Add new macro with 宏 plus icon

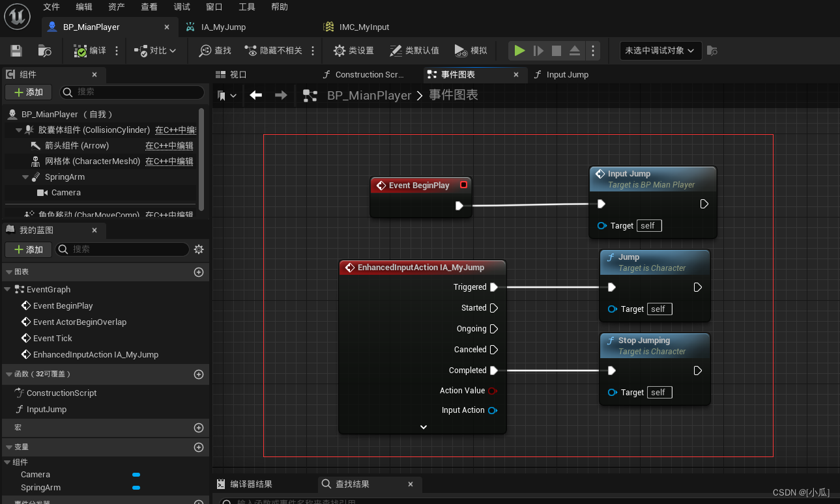click(199, 428)
